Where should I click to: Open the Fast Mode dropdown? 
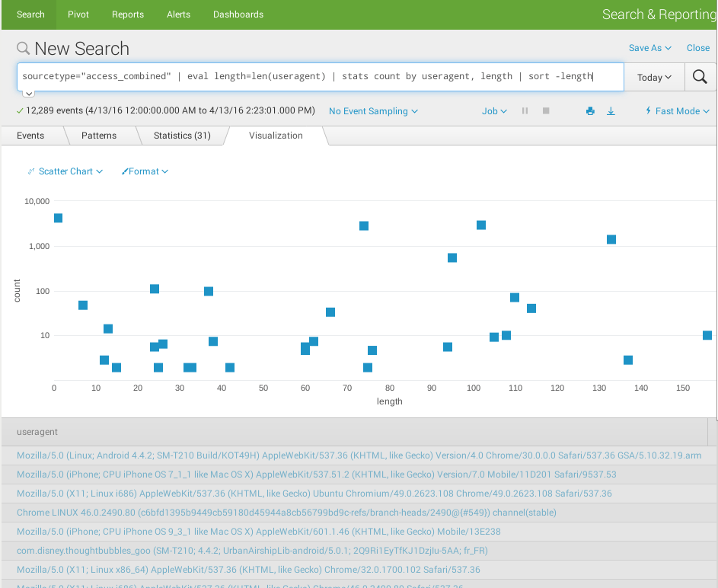pos(677,111)
